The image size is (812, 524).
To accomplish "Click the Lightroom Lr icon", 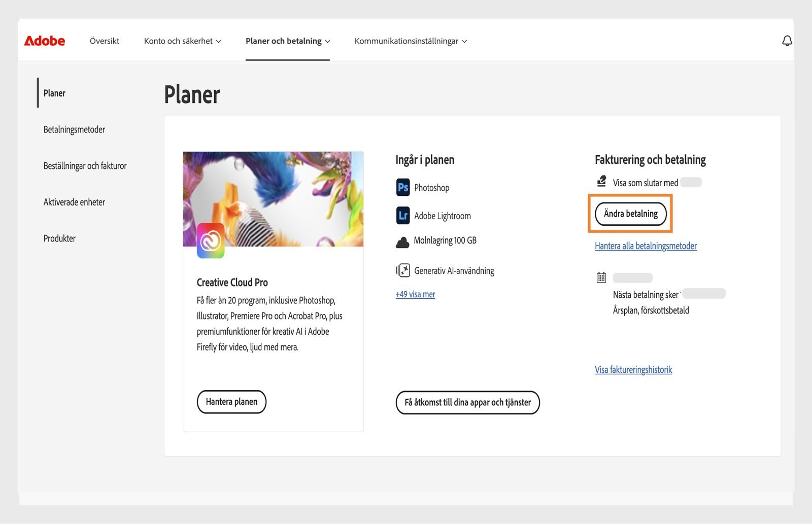I will (x=403, y=216).
